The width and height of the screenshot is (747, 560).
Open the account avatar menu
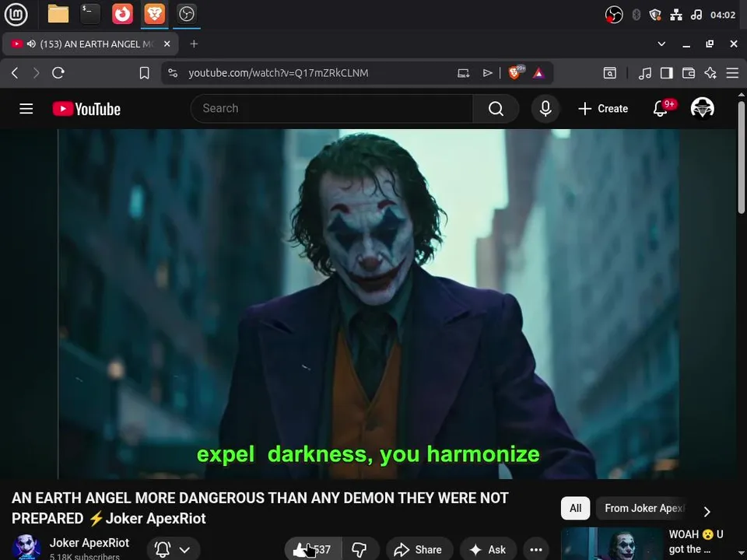(x=702, y=108)
